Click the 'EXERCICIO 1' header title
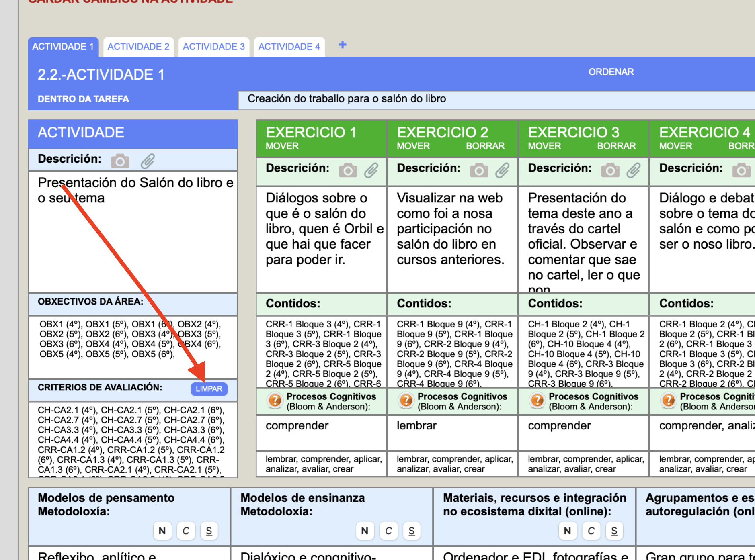755x560 pixels. [x=311, y=133]
